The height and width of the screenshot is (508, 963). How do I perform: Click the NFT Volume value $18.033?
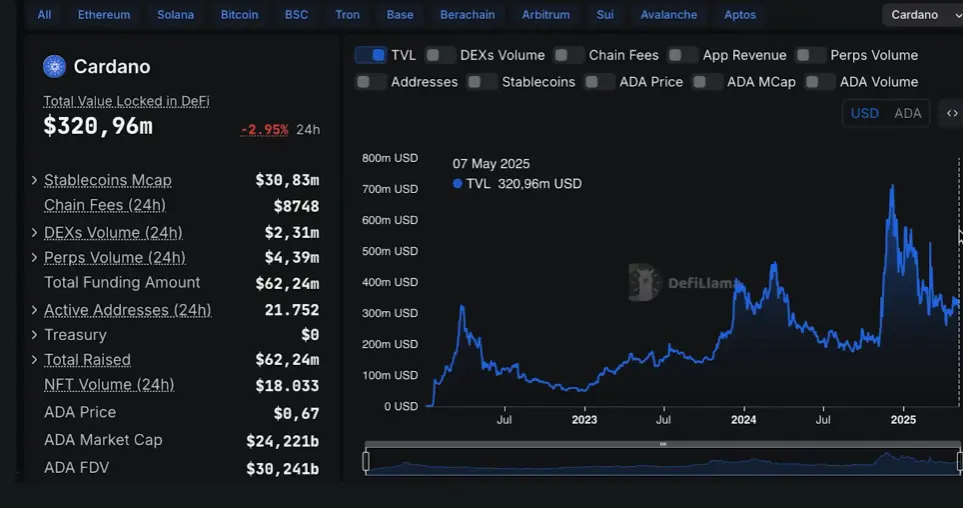287,386
